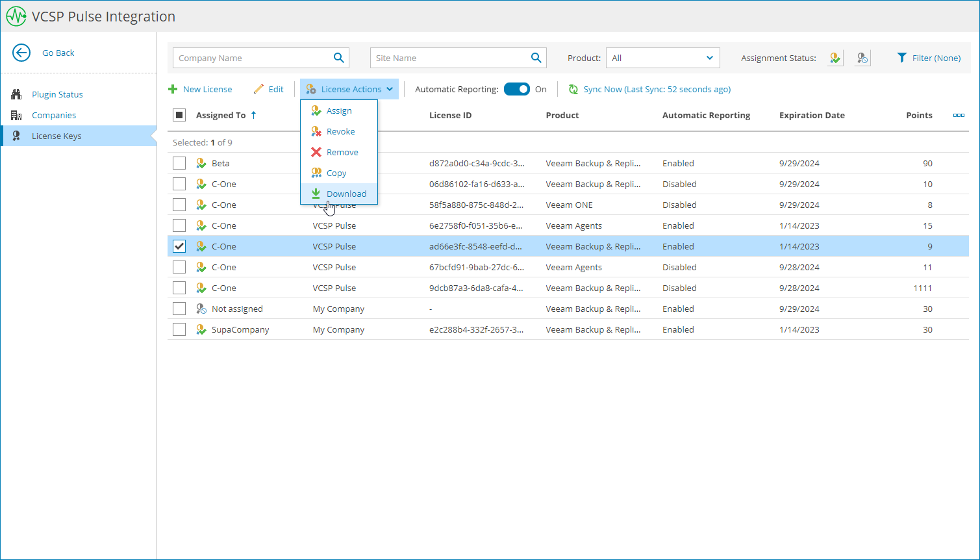
Task: Click the Go Back arrow icon
Action: click(x=21, y=53)
